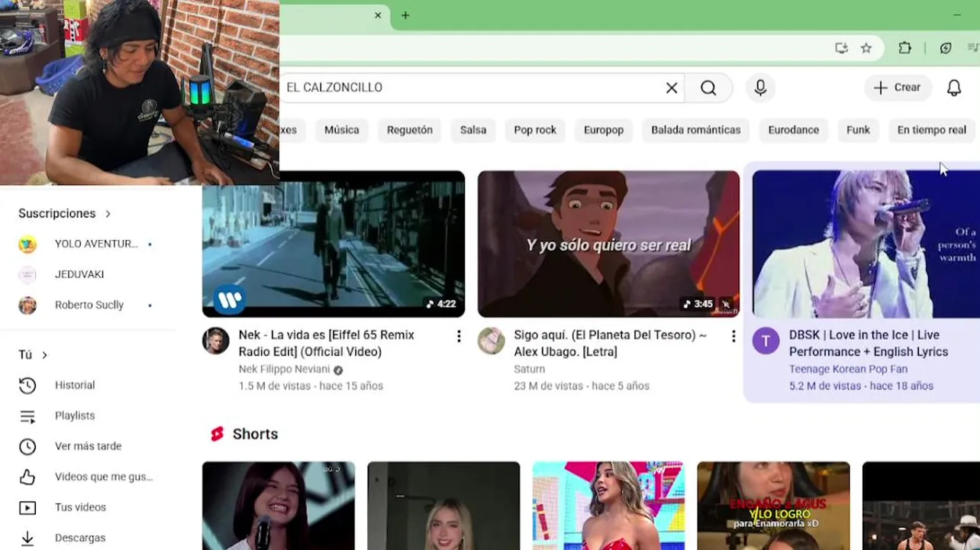Click the 23 M de vistas text
This screenshot has height=550, width=980.
549,386
